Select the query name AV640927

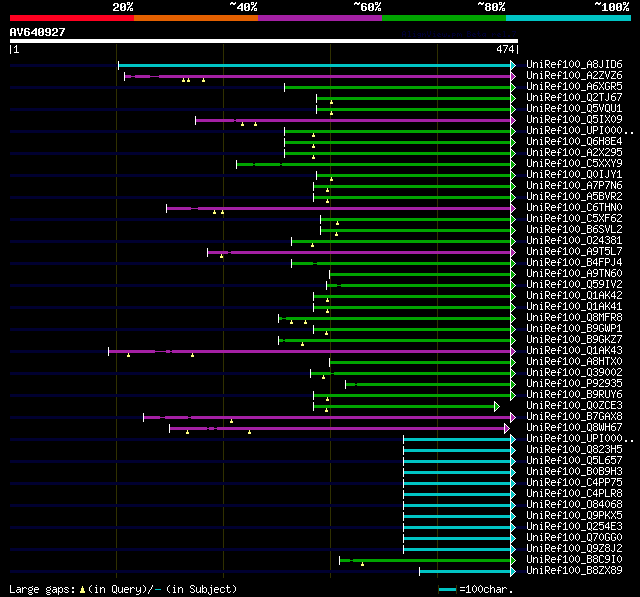[38, 32]
